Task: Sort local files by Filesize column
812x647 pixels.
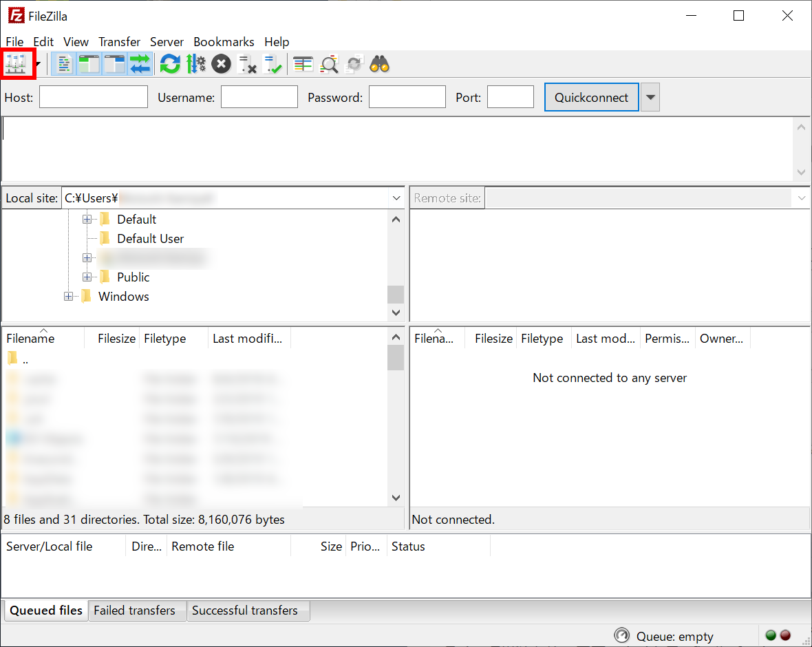Action: click(x=112, y=338)
